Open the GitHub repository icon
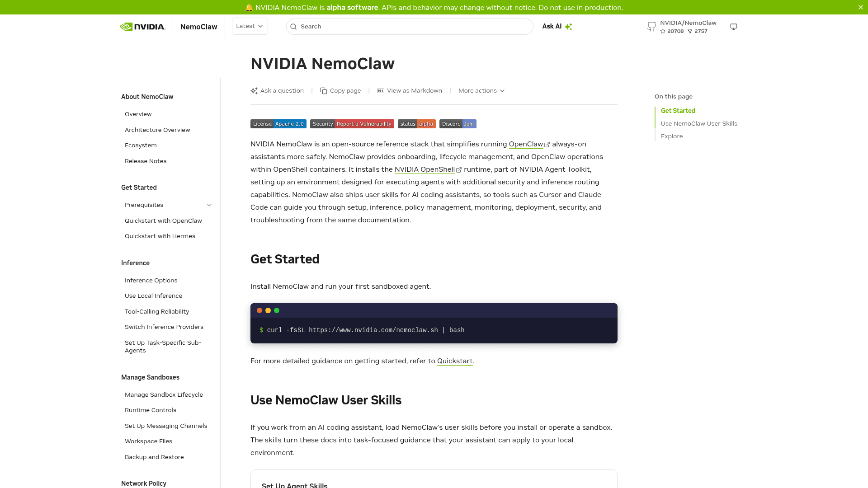The height and width of the screenshot is (488, 868). pos(651,27)
